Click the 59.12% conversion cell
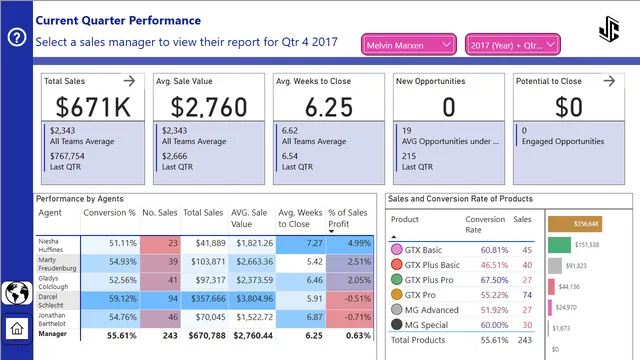Viewport: 640px width, 360px height. [110, 299]
